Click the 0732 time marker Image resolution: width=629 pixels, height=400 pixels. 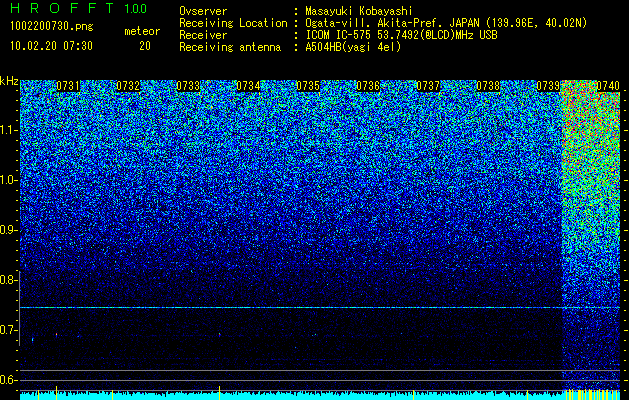[128, 86]
